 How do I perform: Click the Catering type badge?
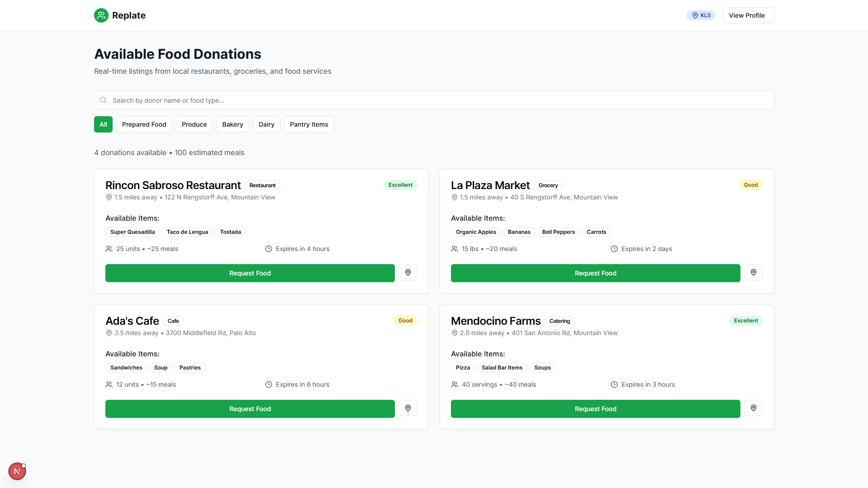(x=560, y=321)
